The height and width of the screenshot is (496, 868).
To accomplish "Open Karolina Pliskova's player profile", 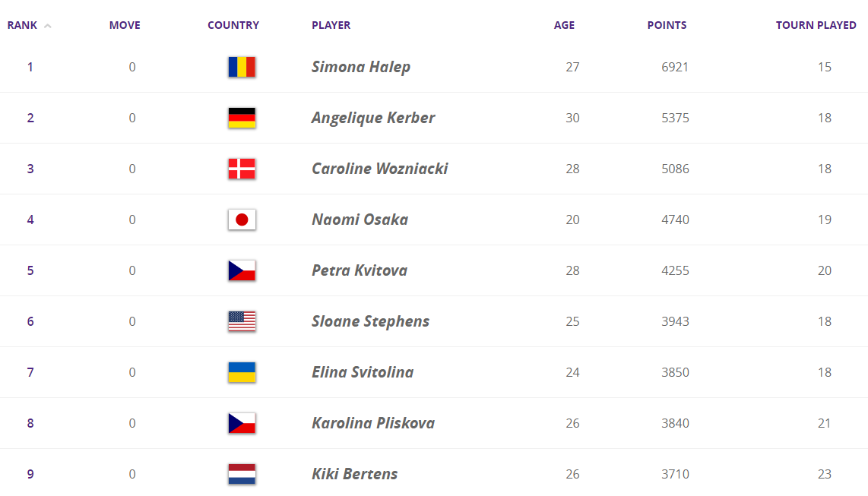I will (x=373, y=423).
